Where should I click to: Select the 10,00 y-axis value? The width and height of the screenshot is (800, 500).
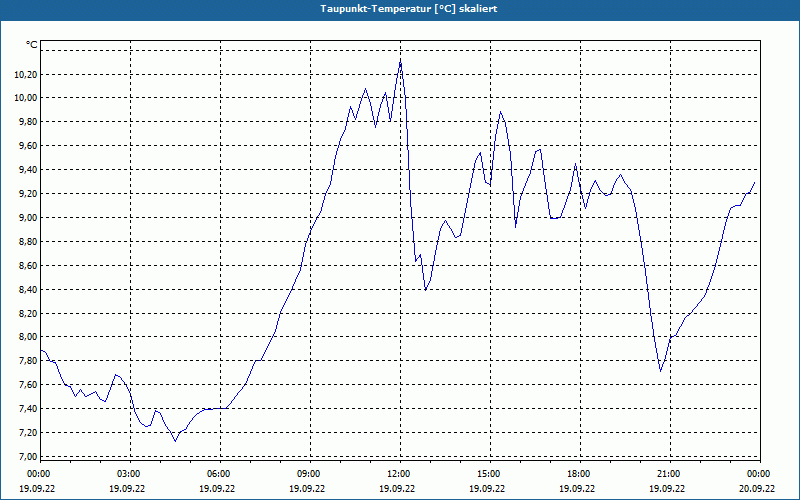pyautogui.click(x=26, y=97)
